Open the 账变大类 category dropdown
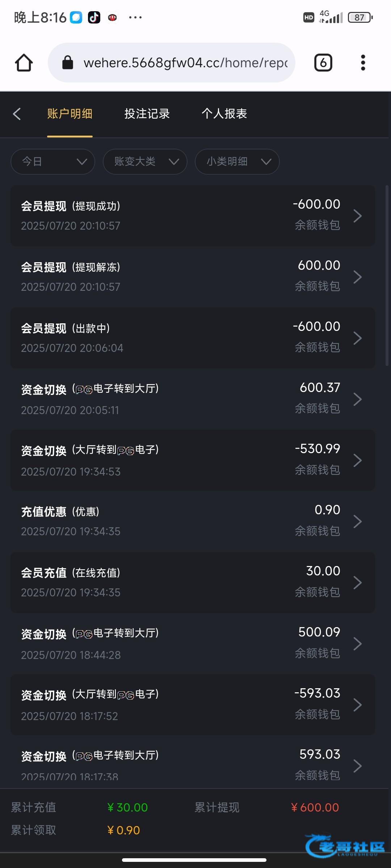391x868 pixels. [x=145, y=161]
